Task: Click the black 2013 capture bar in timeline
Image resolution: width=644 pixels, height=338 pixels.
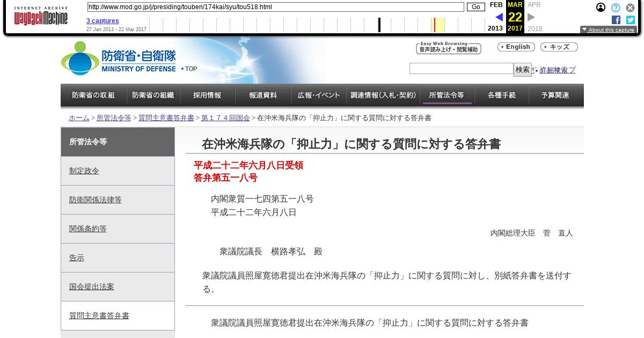Action: (x=379, y=25)
